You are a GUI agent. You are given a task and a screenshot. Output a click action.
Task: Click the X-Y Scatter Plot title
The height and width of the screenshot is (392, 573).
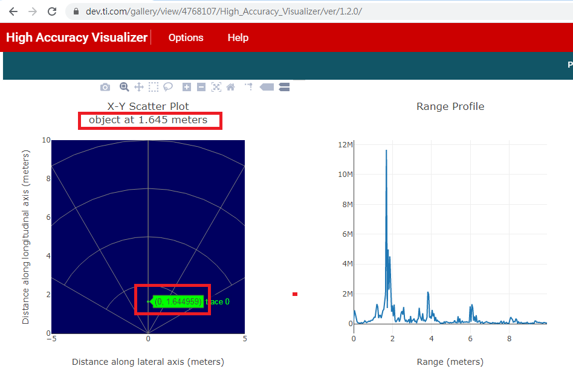tap(148, 106)
